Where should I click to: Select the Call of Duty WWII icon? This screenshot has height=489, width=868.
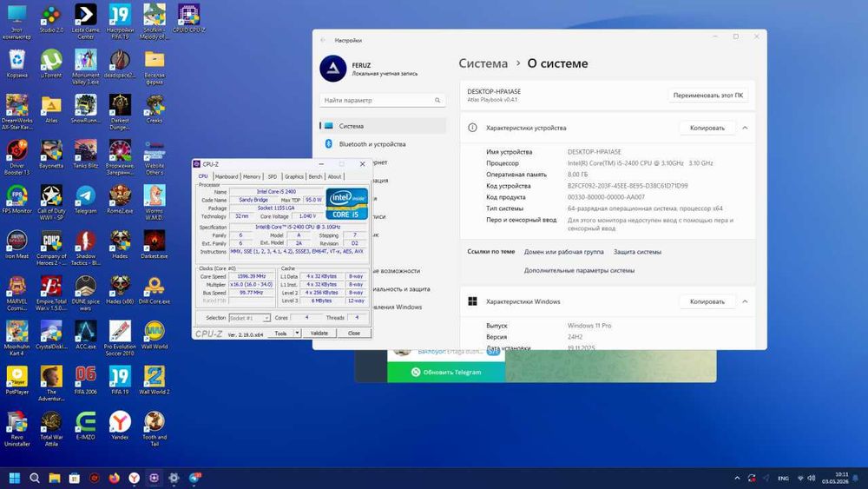(x=51, y=202)
